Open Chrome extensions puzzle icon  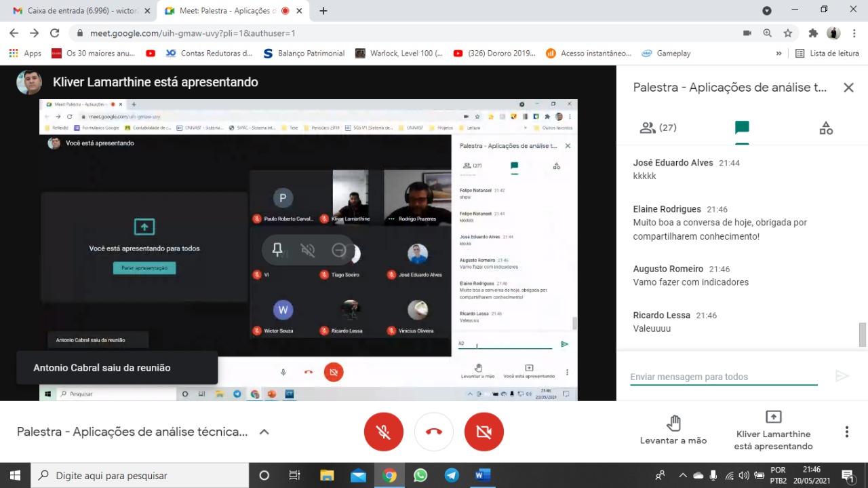813,33
